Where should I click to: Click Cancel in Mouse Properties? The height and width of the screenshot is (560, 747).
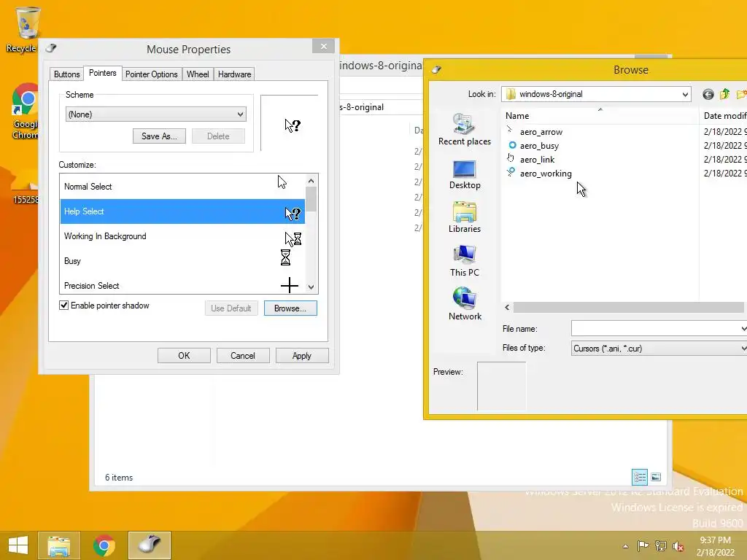point(243,356)
